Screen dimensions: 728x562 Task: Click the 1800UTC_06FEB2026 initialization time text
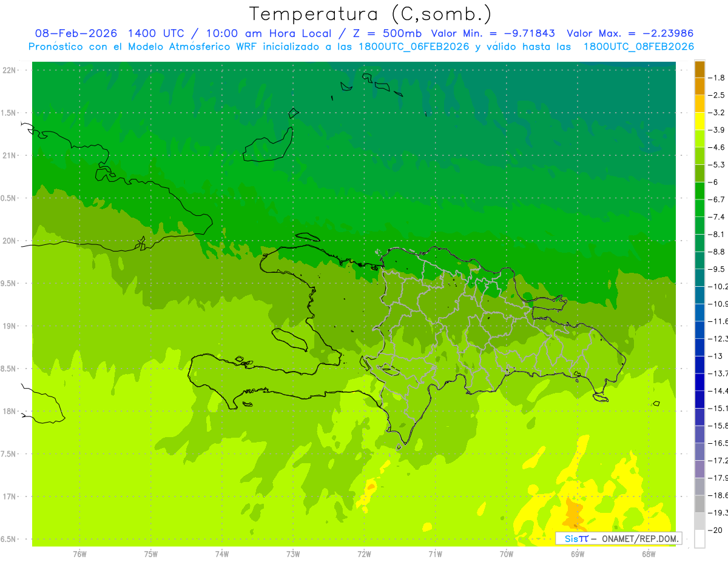coord(414,47)
